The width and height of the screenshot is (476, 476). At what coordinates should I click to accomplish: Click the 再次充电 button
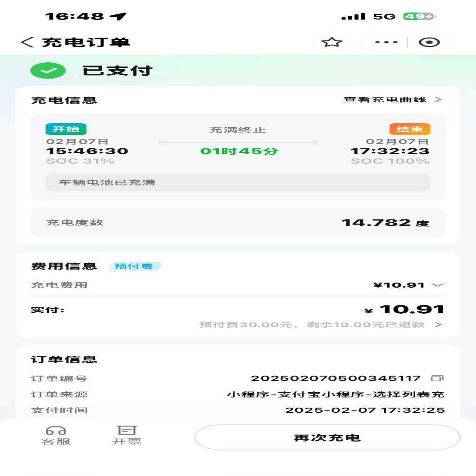tap(327, 437)
